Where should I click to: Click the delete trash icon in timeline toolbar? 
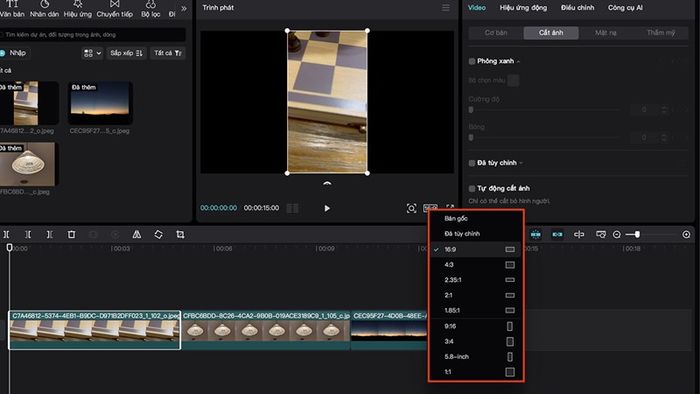tap(71, 234)
